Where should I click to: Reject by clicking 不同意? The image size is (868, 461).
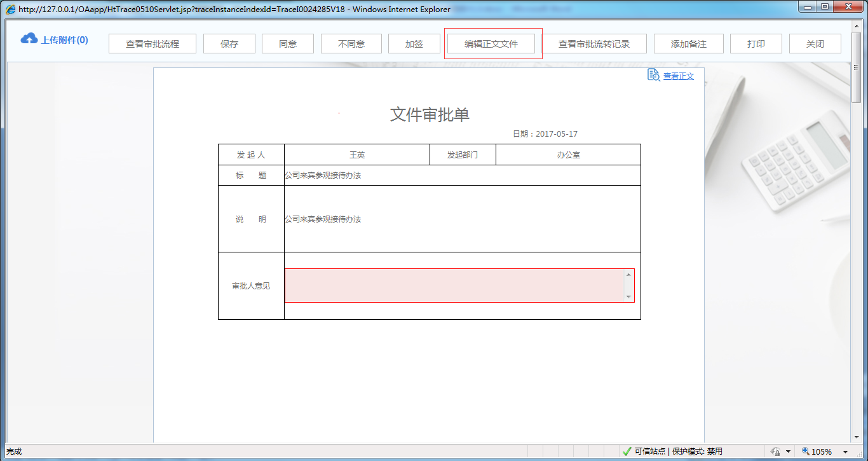(351, 44)
